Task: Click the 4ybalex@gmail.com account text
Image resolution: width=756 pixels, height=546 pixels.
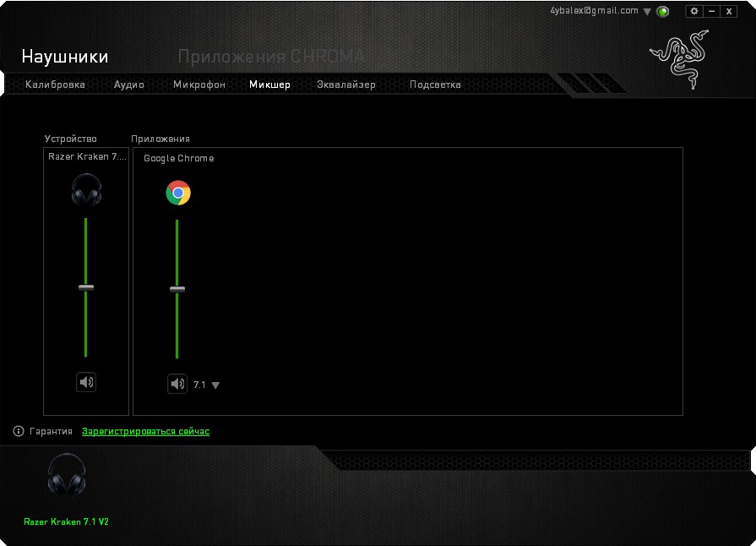Action: [x=594, y=11]
